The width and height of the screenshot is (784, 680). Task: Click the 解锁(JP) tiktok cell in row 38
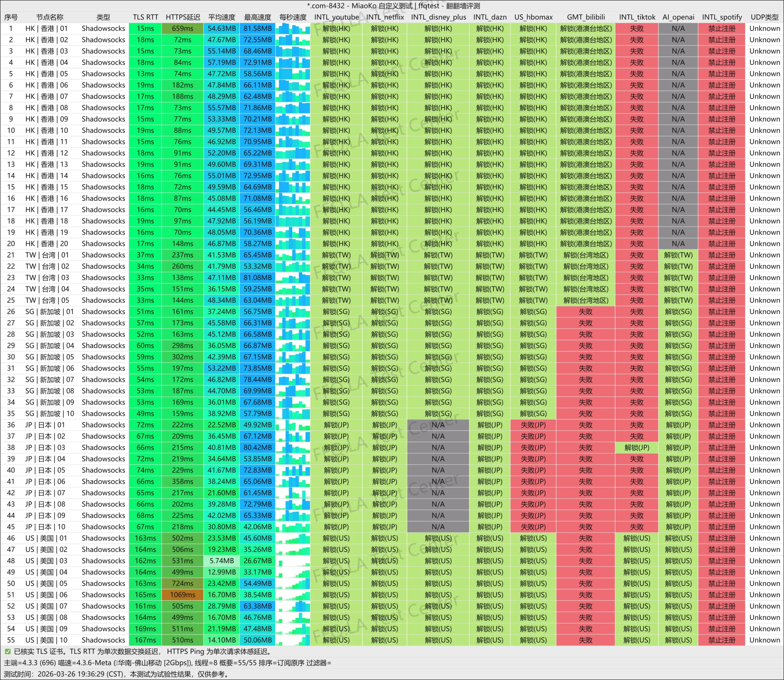click(x=637, y=448)
